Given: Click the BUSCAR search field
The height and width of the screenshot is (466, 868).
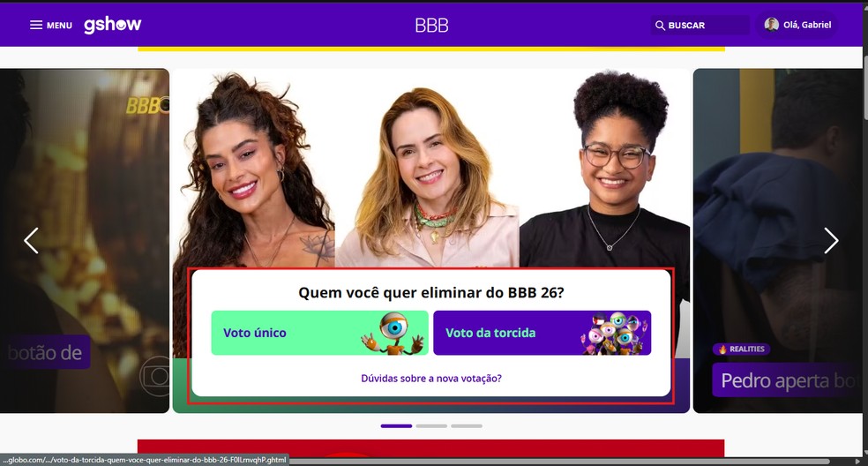Looking at the screenshot, I should coord(700,26).
